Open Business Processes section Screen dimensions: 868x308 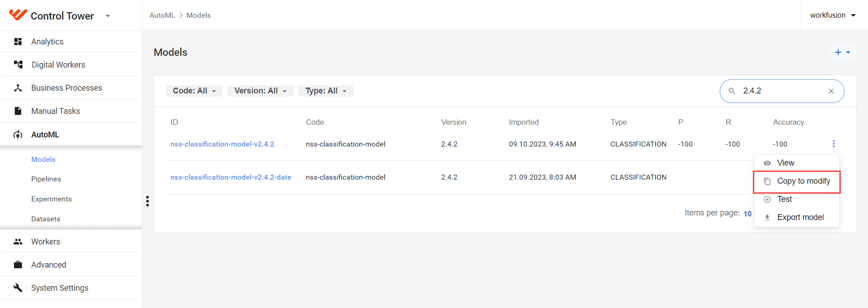67,88
